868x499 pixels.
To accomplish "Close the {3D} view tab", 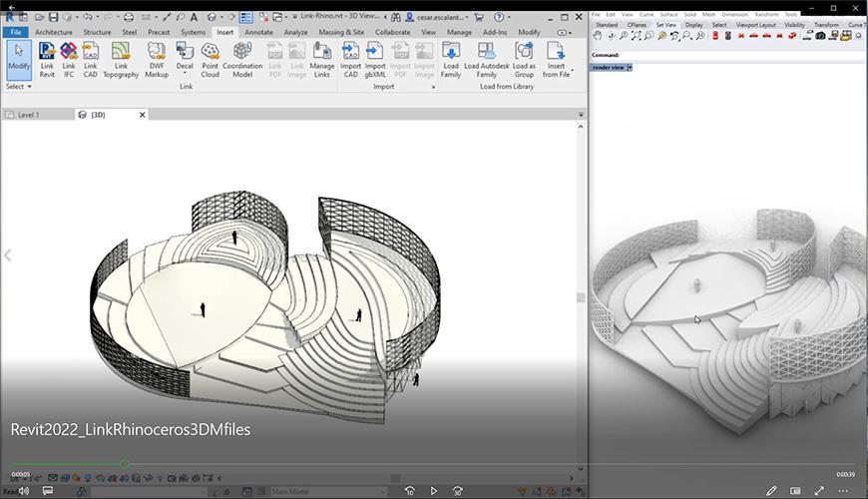I will (143, 115).
